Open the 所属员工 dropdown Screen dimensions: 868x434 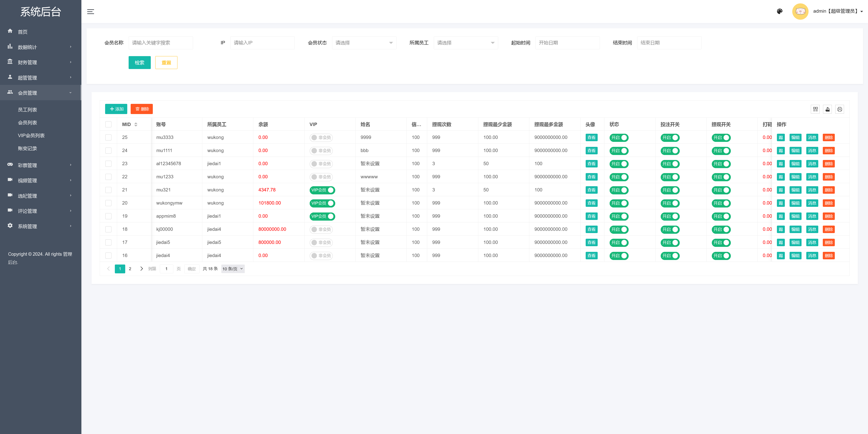[466, 43]
